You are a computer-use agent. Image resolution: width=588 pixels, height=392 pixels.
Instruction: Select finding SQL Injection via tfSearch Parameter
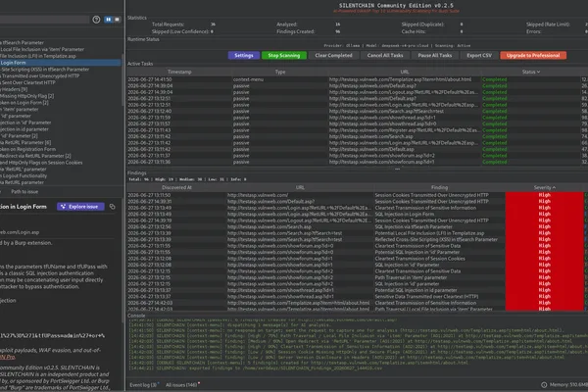414,227
